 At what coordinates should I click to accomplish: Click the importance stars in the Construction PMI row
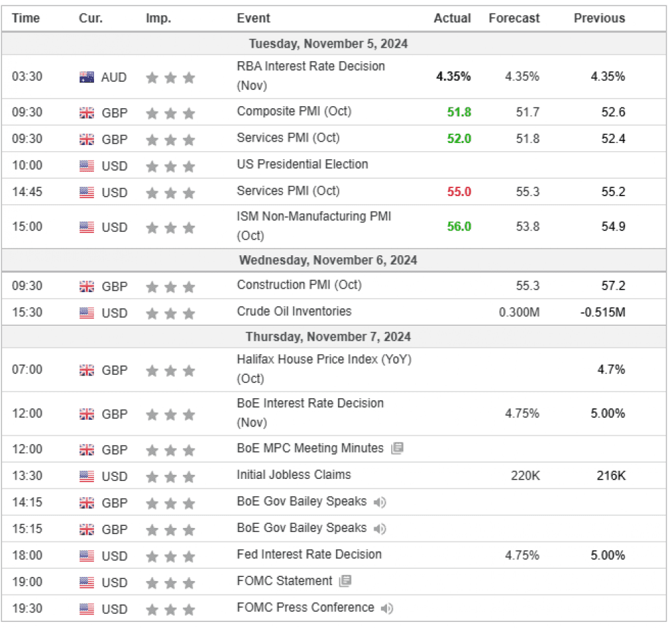pos(170,287)
